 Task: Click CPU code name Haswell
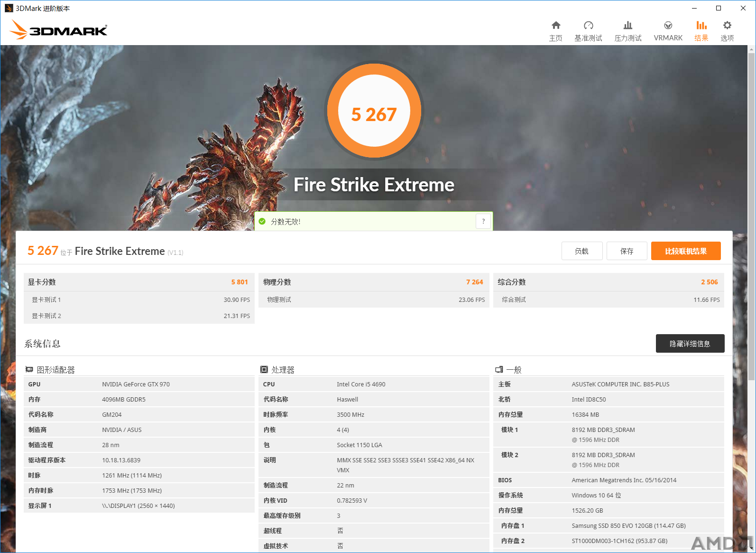point(348,400)
